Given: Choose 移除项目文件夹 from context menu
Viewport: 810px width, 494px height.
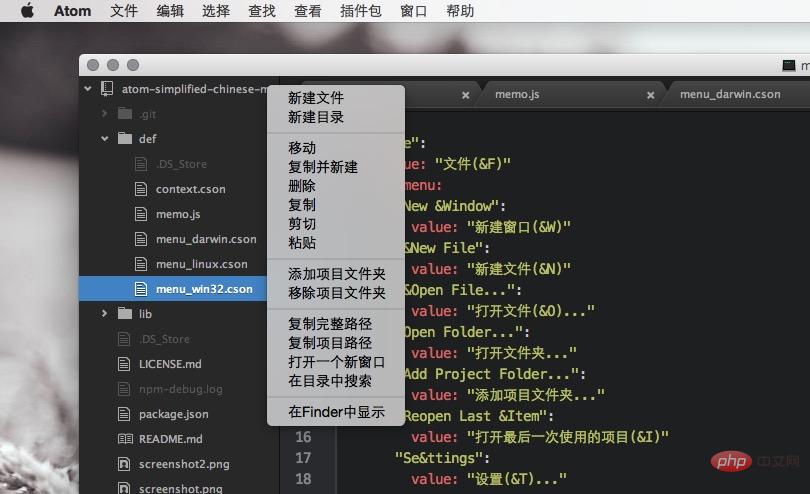Looking at the screenshot, I should tap(336, 293).
